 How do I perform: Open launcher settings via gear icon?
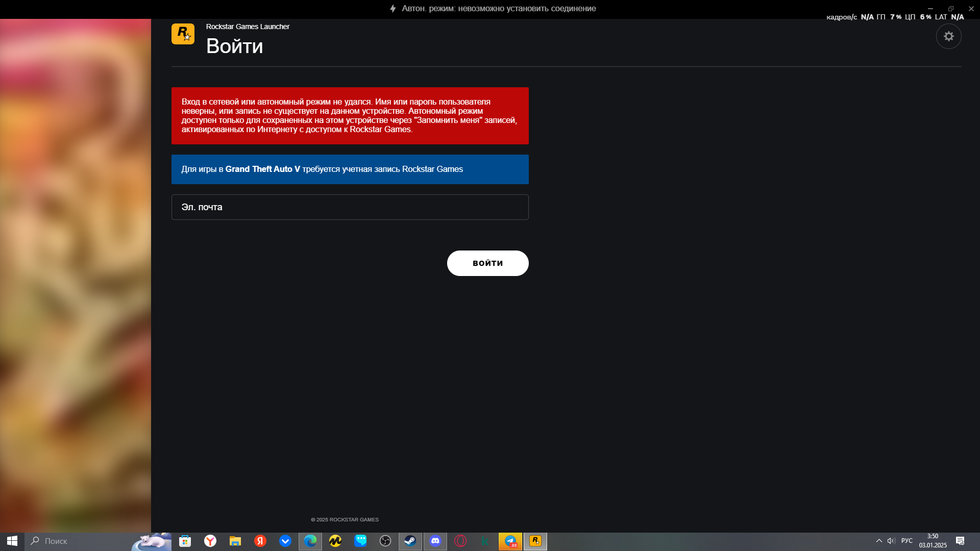click(948, 36)
